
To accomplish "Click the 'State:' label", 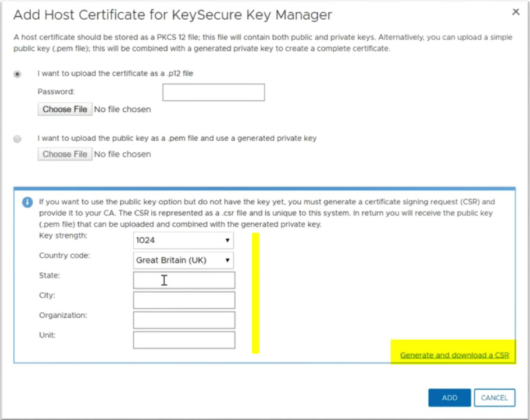I will [49, 275].
